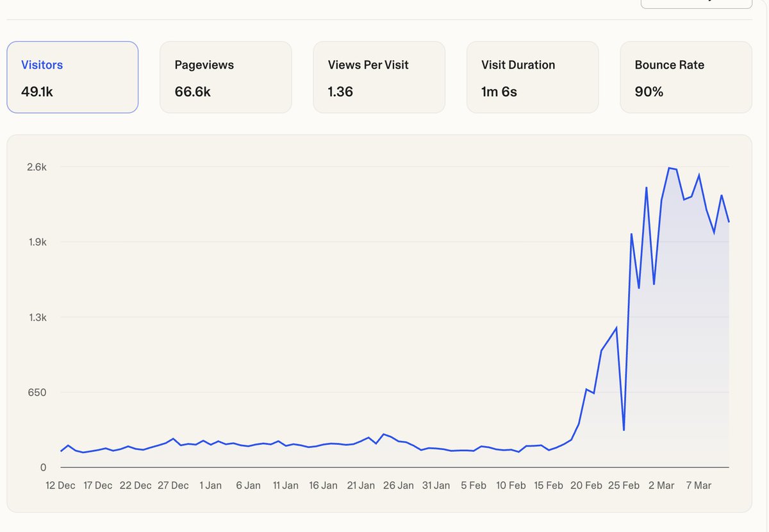
Task: Click the 11 Jan date label
Action: (285, 485)
